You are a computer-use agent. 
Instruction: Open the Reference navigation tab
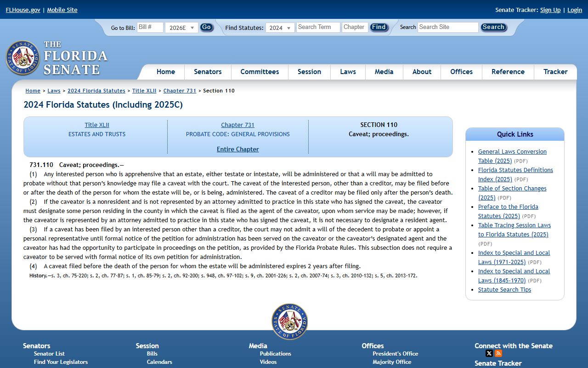pyautogui.click(x=508, y=72)
